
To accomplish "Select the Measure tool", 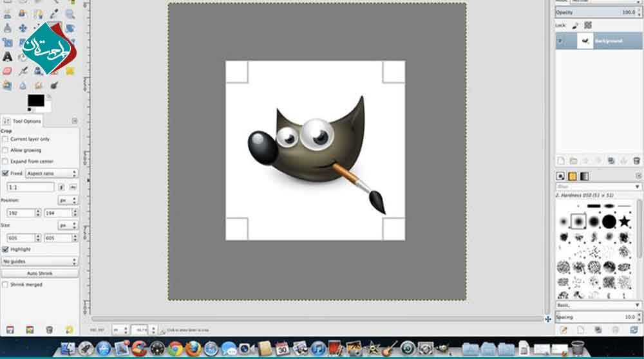I will (x=7, y=28).
